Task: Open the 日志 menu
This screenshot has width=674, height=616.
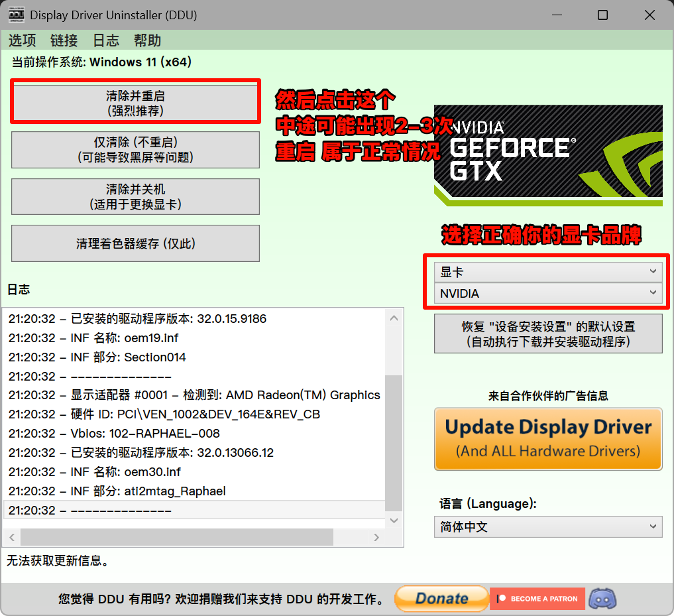Action: [105, 40]
